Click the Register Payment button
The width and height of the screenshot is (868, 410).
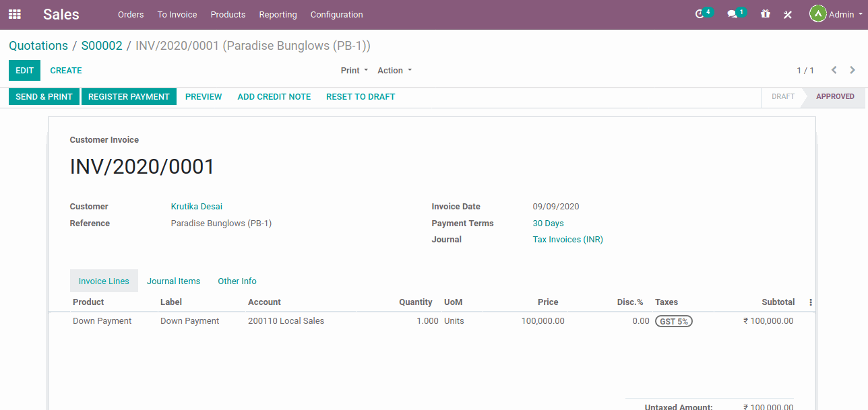tap(129, 96)
